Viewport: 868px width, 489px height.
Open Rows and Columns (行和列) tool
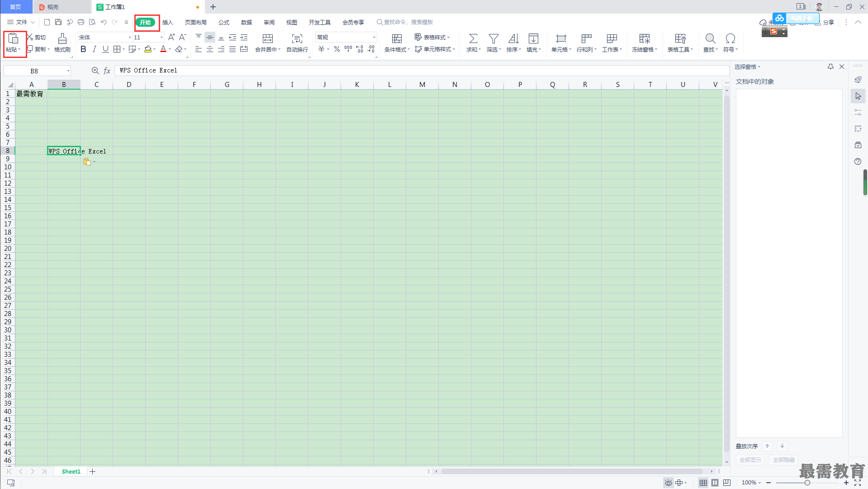click(587, 43)
